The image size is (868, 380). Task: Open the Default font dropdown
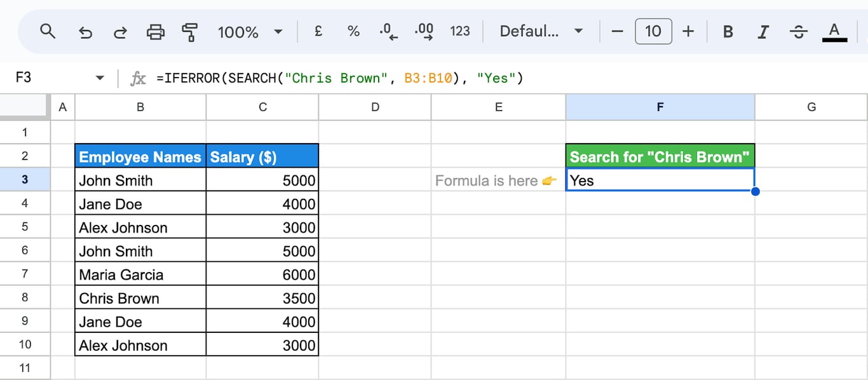point(541,31)
